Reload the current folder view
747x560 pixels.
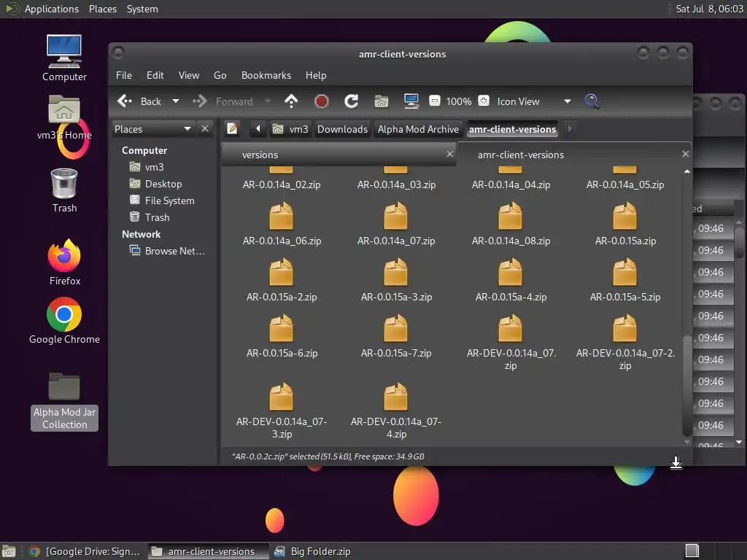pos(351,101)
